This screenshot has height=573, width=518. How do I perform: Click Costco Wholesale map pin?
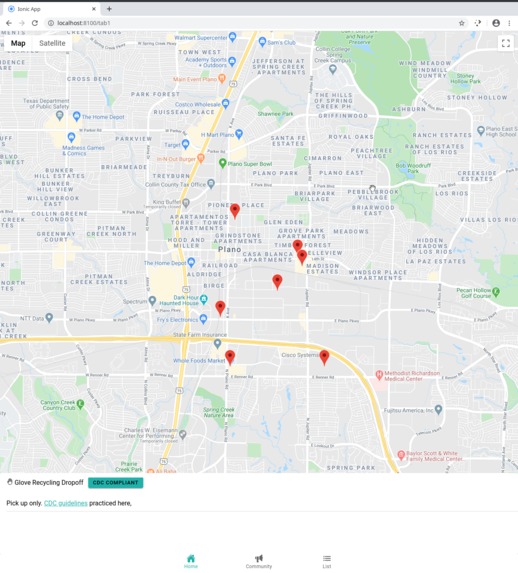point(226,104)
